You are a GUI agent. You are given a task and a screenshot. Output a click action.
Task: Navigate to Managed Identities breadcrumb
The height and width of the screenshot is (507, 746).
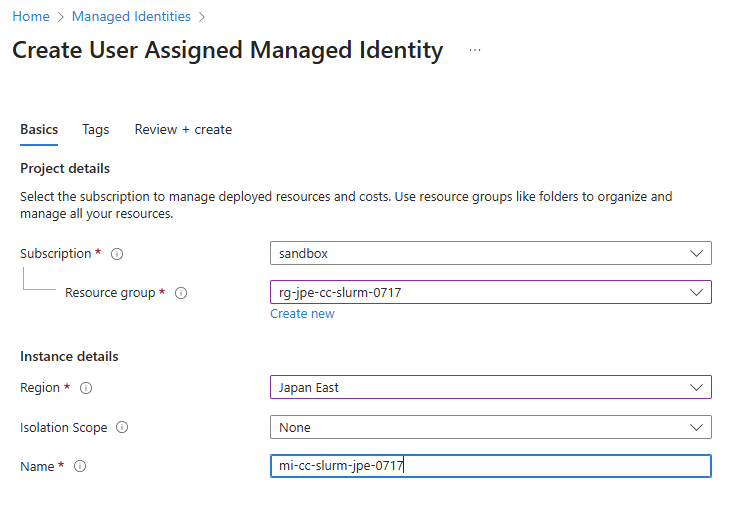[x=131, y=16]
